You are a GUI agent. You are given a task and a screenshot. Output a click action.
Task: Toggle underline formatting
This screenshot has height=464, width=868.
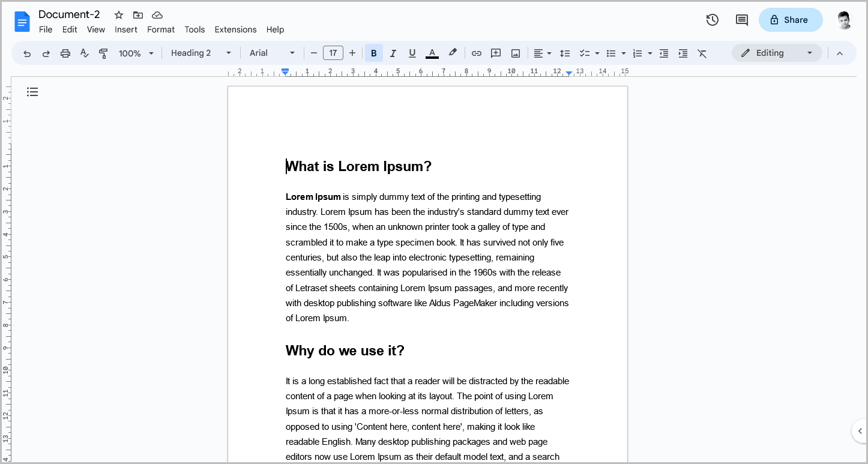click(412, 53)
